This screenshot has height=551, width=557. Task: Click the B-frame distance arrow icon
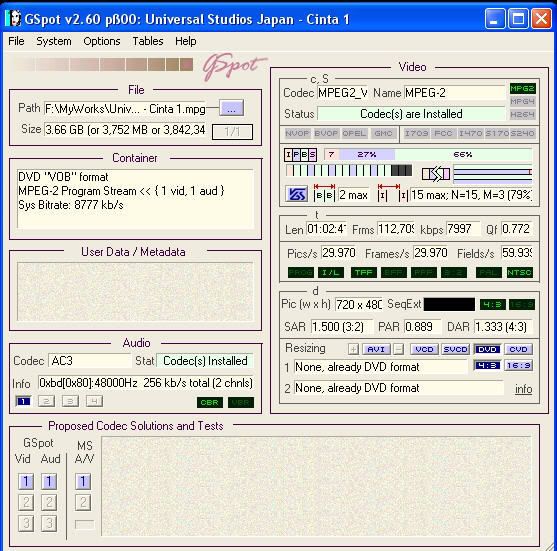(324, 193)
